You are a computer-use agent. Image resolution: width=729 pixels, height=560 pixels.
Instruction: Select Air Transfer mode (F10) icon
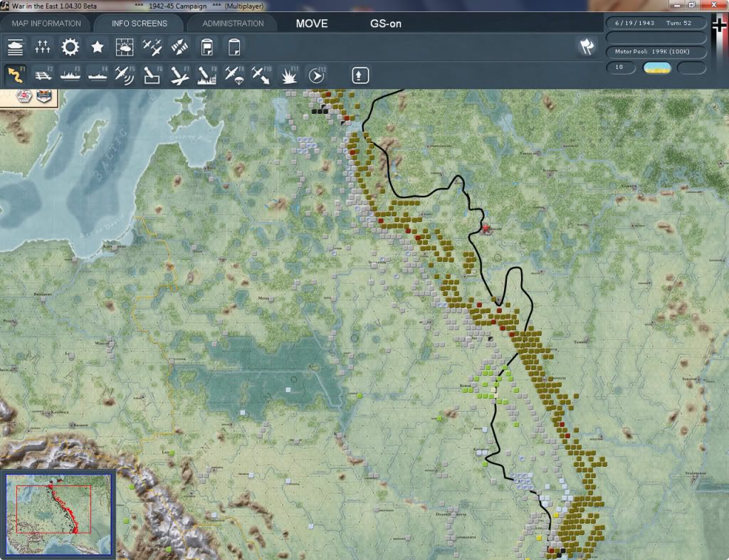coord(261,75)
